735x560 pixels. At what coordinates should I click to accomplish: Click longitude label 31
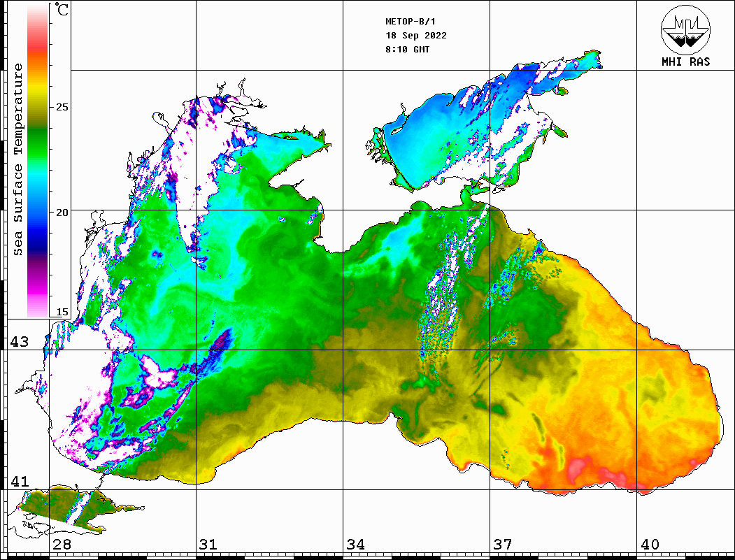(x=208, y=544)
